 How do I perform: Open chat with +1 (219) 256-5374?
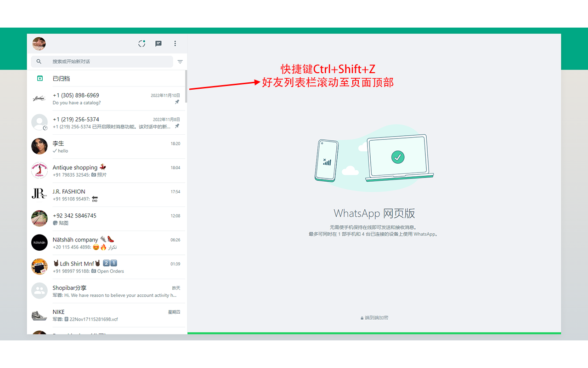107,122
